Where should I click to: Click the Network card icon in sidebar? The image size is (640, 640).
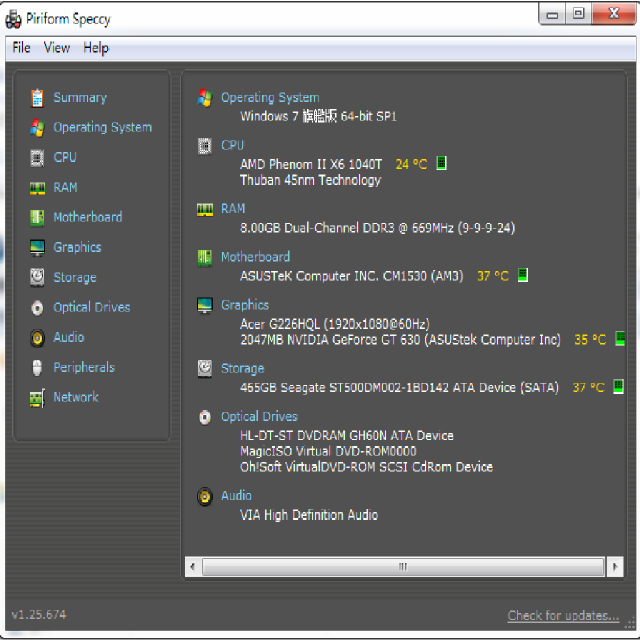[x=37, y=398]
